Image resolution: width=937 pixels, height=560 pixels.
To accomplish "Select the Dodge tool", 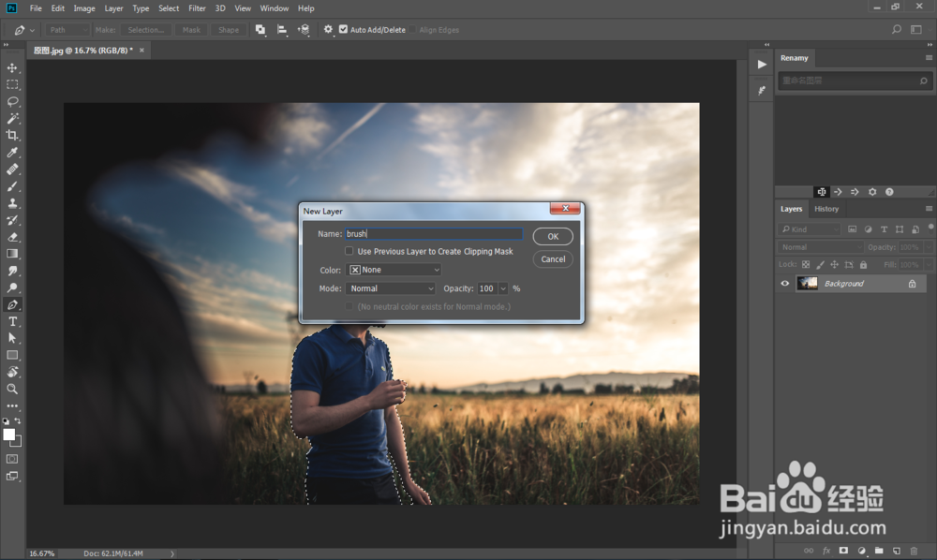I will pyautogui.click(x=12, y=287).
